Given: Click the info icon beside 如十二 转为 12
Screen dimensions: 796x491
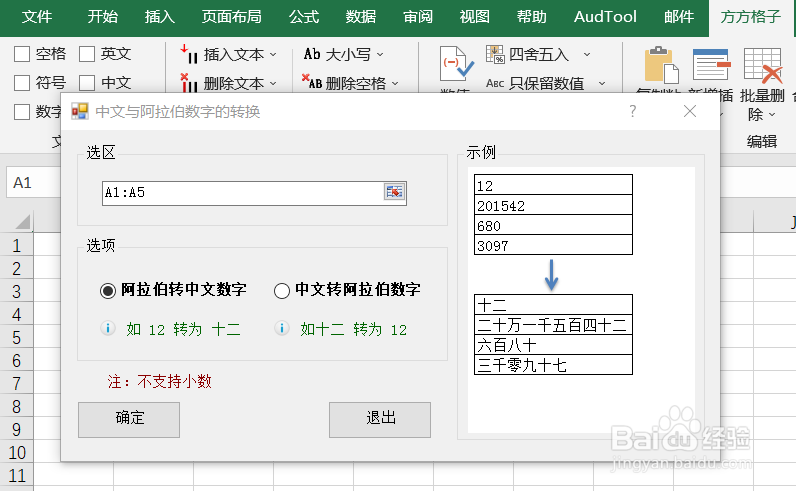Looking at the screenshot, I should 282,328.
